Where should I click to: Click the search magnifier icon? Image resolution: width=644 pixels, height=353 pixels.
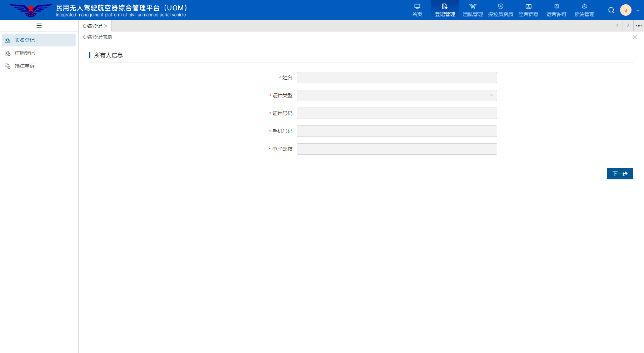tap(611, 10)
